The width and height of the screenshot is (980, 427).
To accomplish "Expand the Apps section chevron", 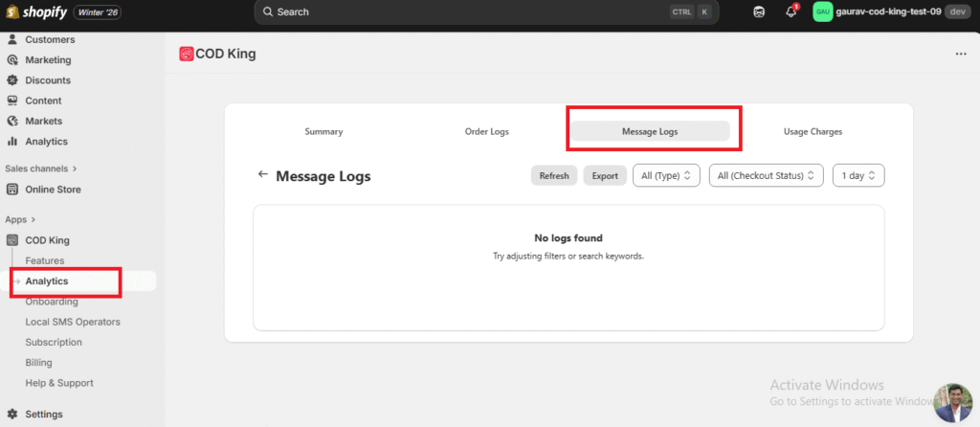I will coord(33,219).
